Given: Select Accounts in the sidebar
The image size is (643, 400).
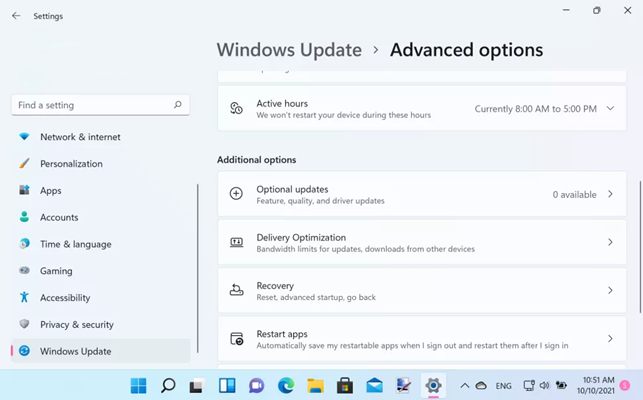Looking at the screenshot, I should pyautogui.click(x=101, y=217).
